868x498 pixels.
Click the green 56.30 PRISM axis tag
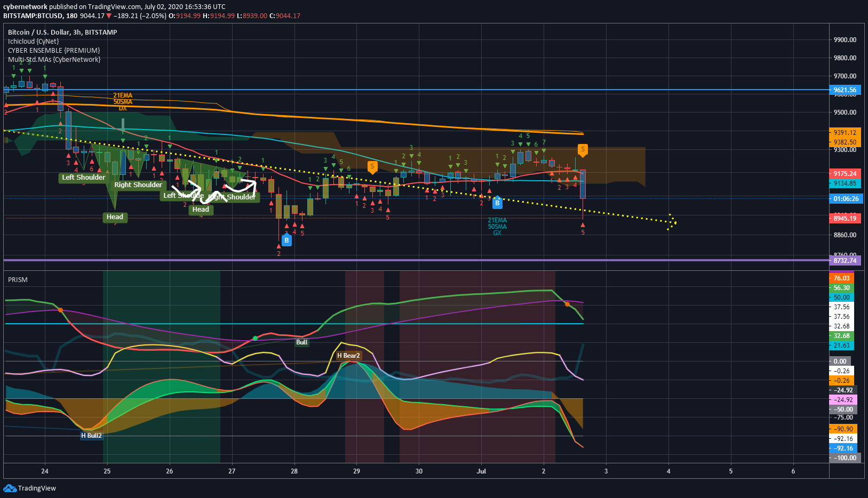(x=841, y=288)
